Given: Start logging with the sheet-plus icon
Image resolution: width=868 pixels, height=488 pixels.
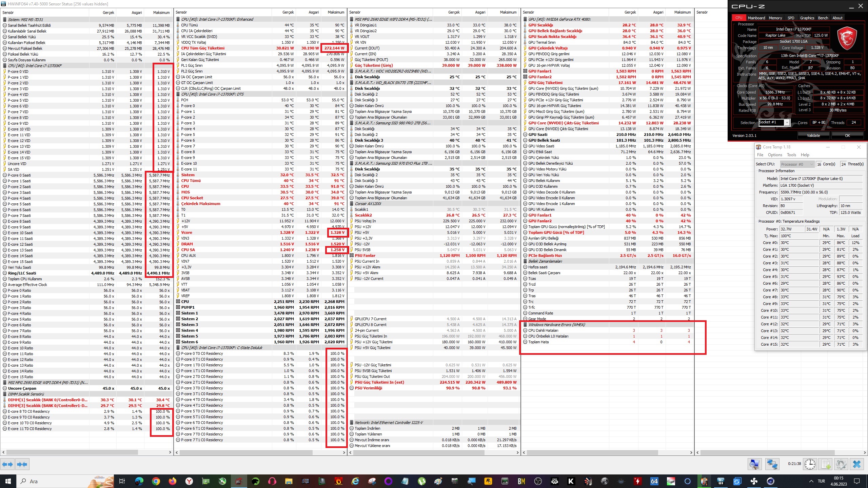Looking at the screenshot, I should (826, 464).
